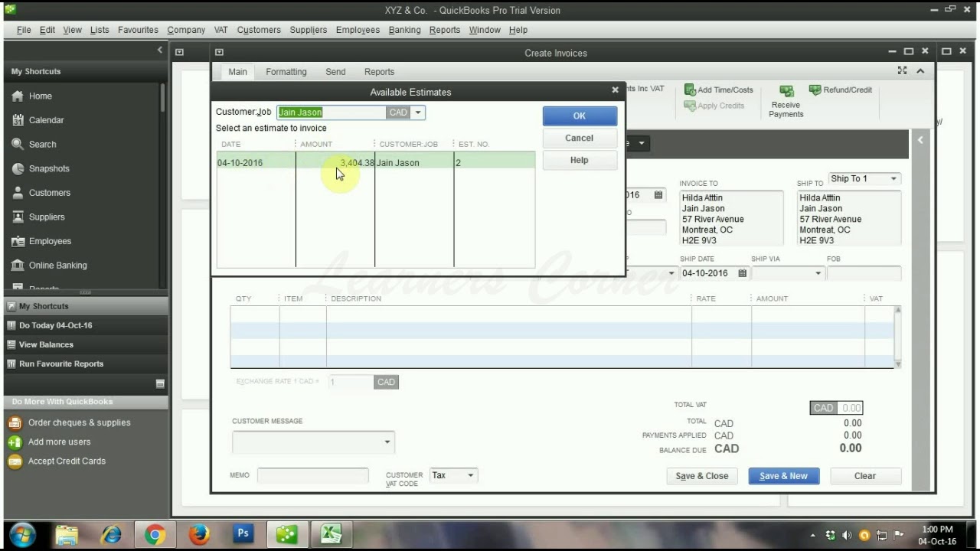Image resolution: width=980 pixels, height=551 pixels.
Task: Collapse the Create Invoices ribbon
Action: click(920, 71)
